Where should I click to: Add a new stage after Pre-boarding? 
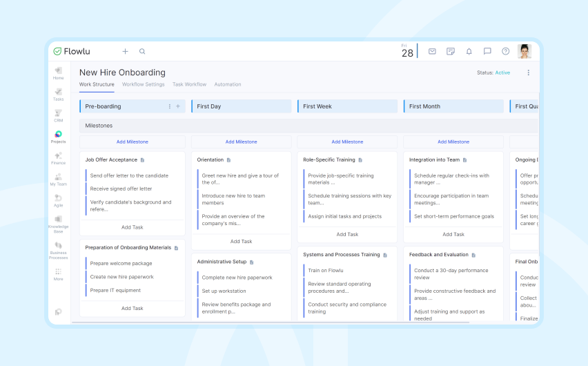coord(178,106)
